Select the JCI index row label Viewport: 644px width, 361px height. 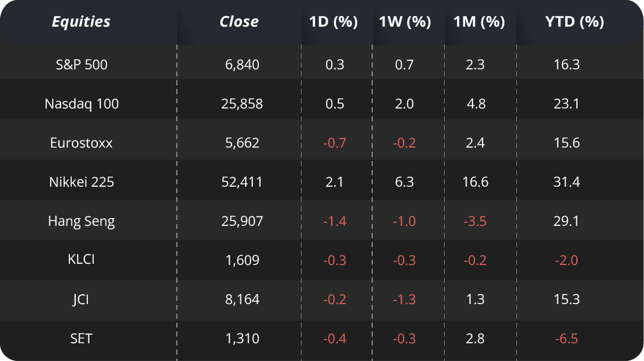pos(81,299)
